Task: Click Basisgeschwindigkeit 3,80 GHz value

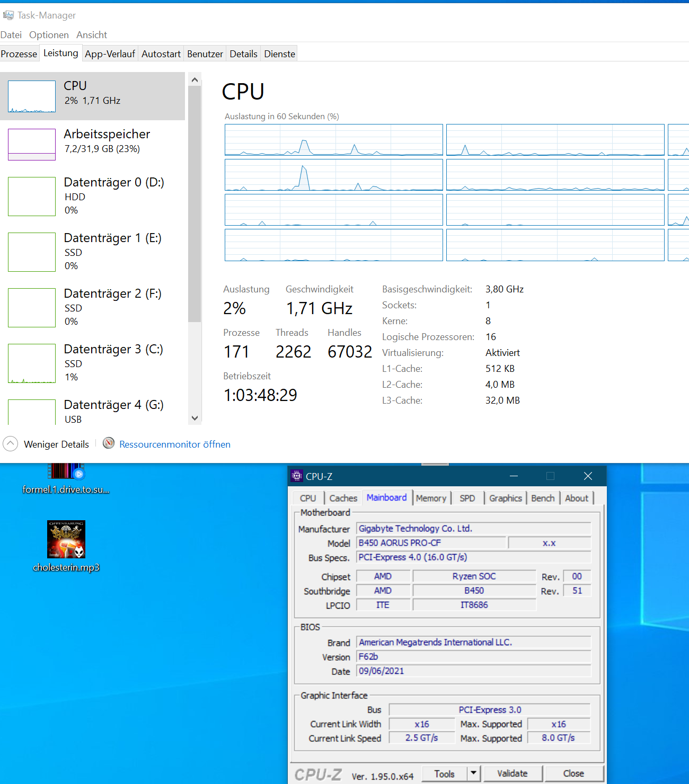Action: click(505, 289)
